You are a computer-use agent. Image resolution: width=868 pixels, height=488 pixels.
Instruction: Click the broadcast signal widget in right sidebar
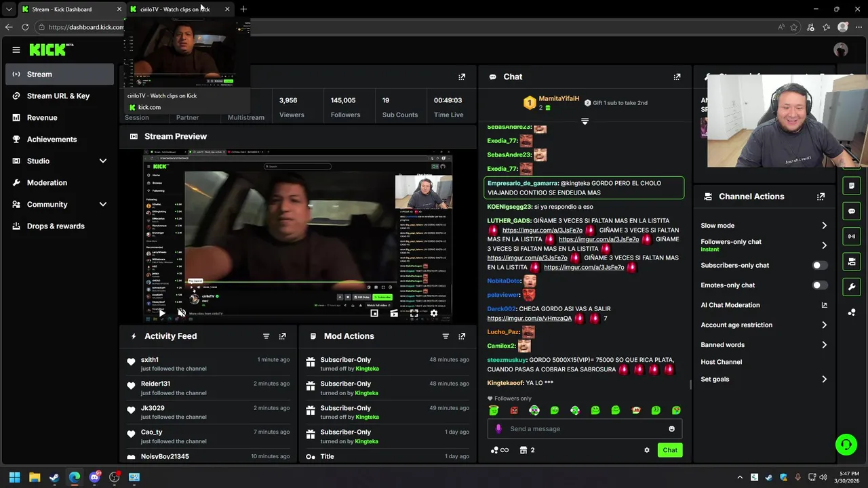click(852, 237)
